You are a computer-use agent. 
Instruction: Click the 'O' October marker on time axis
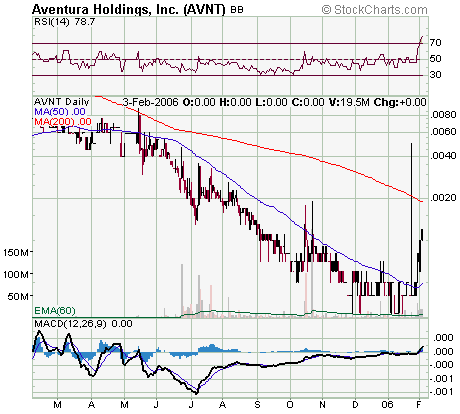tap(290, 405)
